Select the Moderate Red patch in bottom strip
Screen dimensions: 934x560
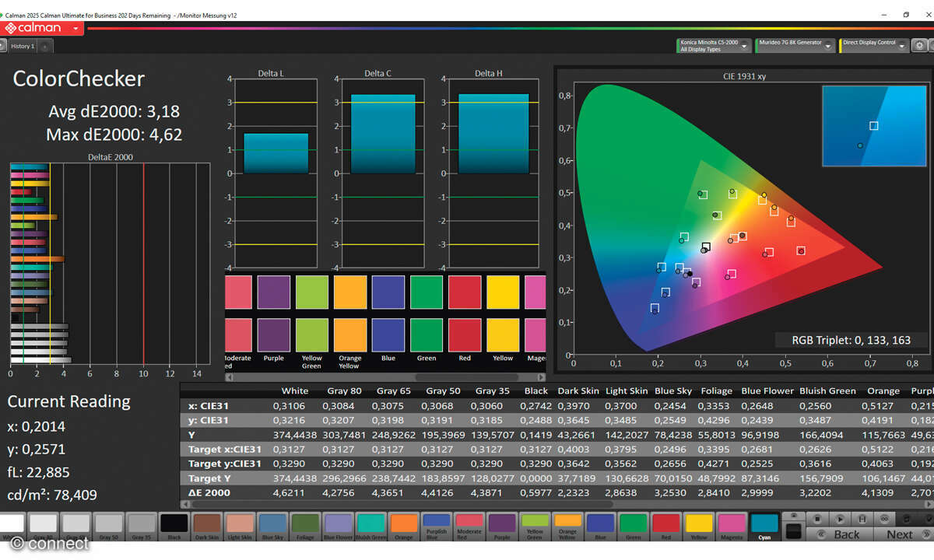coord(469,525)
